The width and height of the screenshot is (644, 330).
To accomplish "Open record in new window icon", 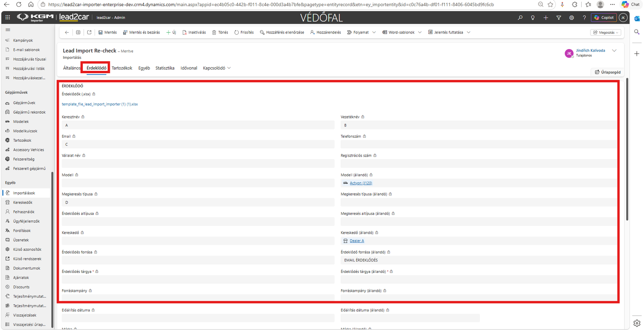I will point(89,32).
